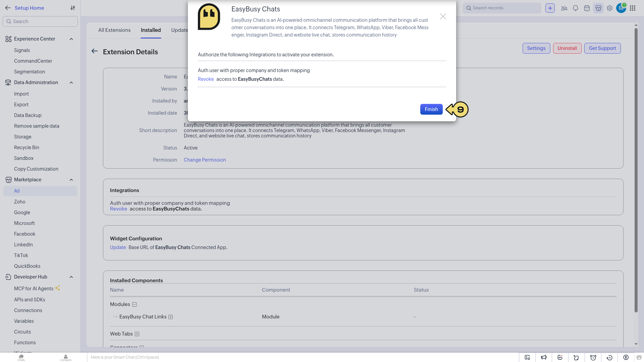Screen dimensions: 644x362
Task: Open Zoho under Marketplace
Action: (20, 202)
